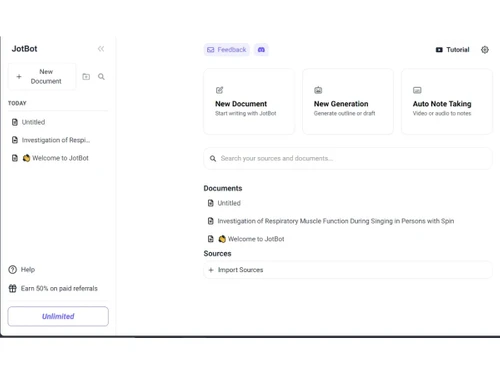This screenshot has height=375, width=500.
Task: Click file icon of Investigation document in Documents list
Action: pyautogui.click(x=210, y=221)
